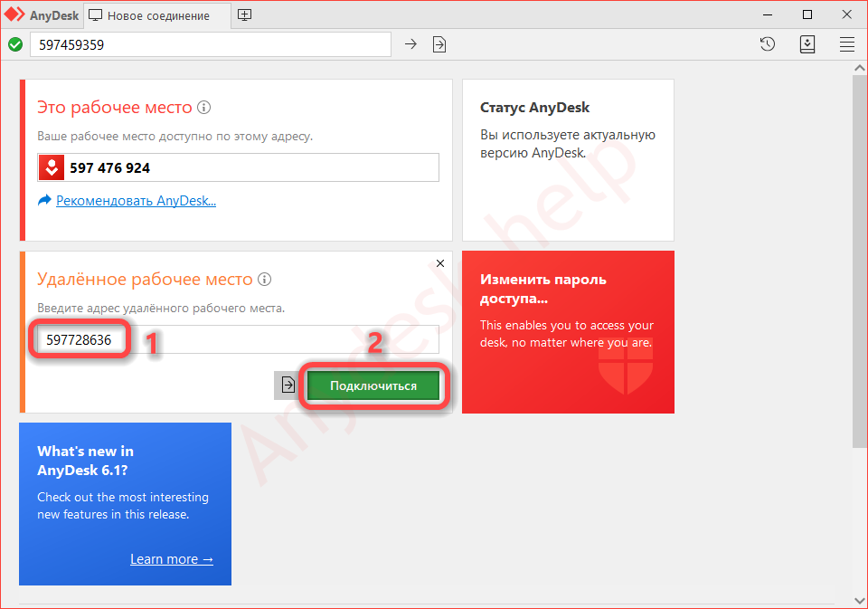Click info icon beside Удалённое рабочее место
The image size is (868, 609).
265,280
